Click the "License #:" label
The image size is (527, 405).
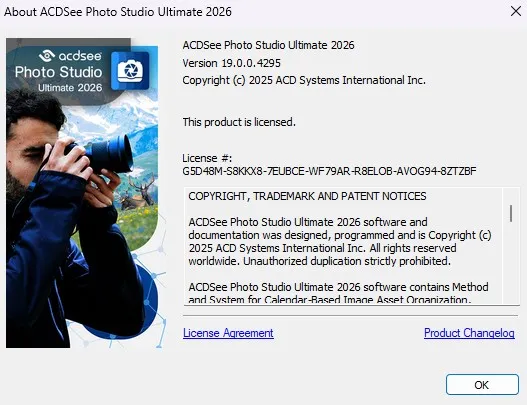coord(207,158)
